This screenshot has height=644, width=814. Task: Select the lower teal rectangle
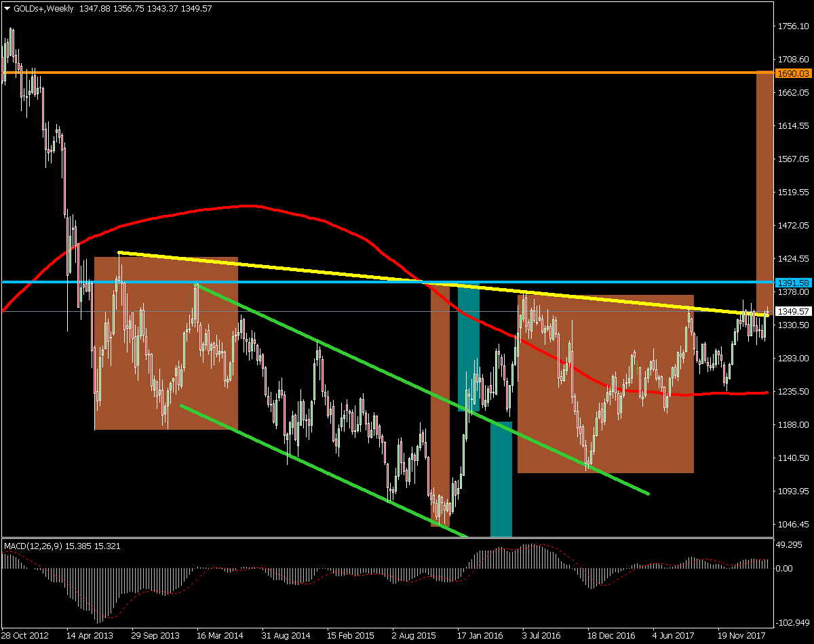pyautogui.click(x=501, y=481)
